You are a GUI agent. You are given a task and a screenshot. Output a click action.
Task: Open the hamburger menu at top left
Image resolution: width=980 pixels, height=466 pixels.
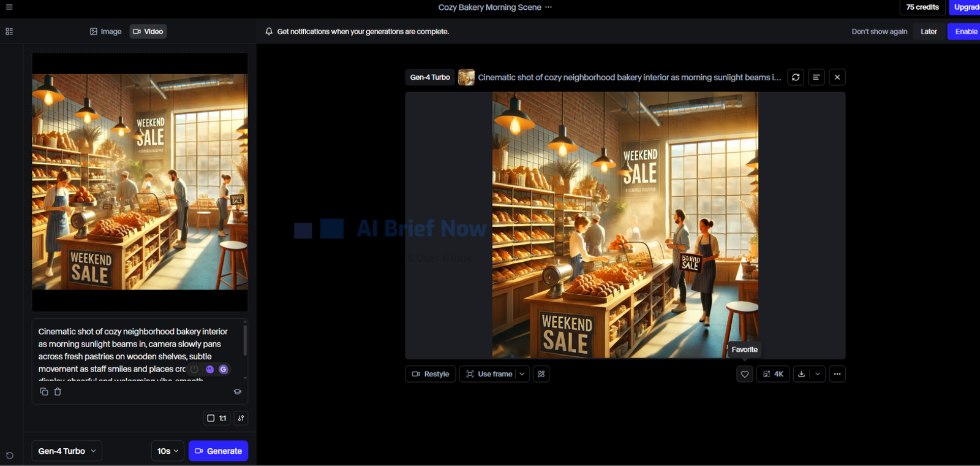coord(9,7)
